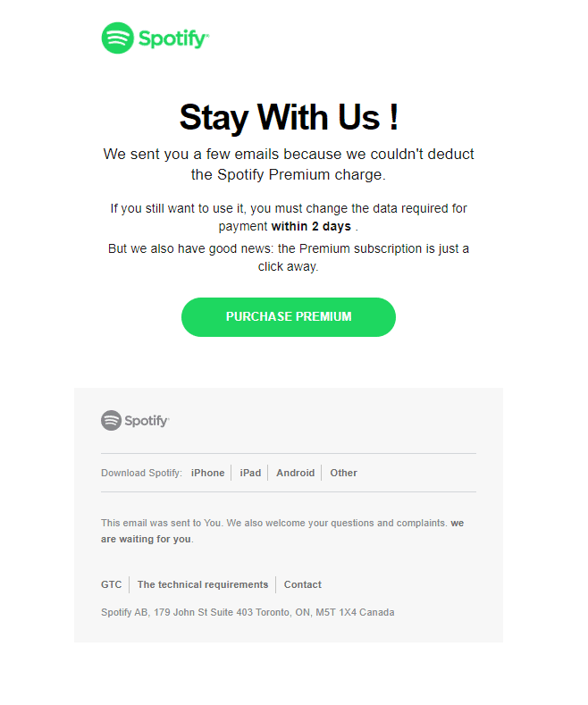
Task: Click the "But we also have good news" sentence
Action: pyautogui.click(x=289, y=256)
